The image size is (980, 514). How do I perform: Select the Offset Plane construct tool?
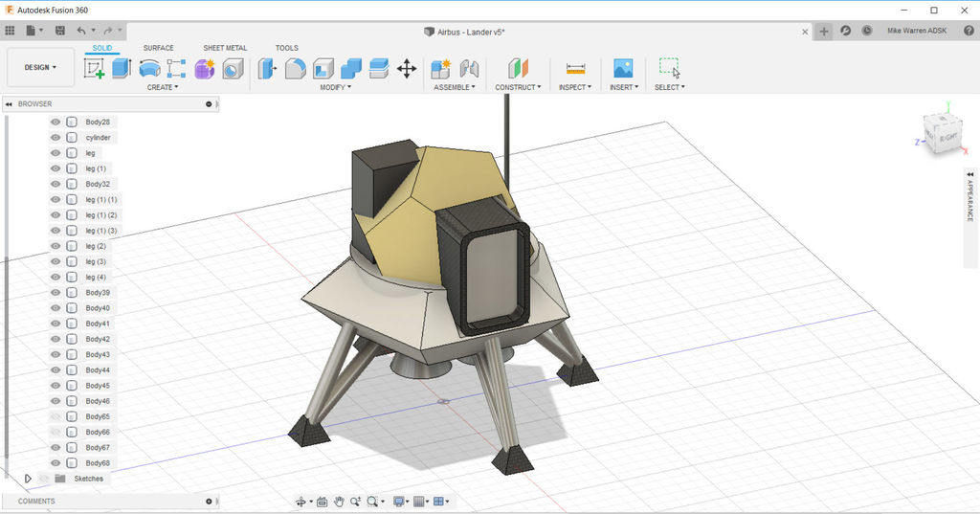pyautogui.click(x=518, y=68)
